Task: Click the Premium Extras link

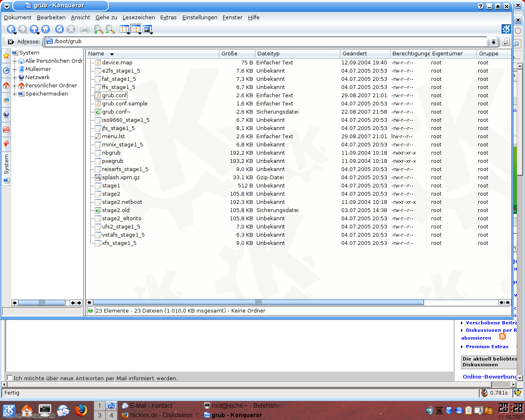Action: [x=487, y=347]
